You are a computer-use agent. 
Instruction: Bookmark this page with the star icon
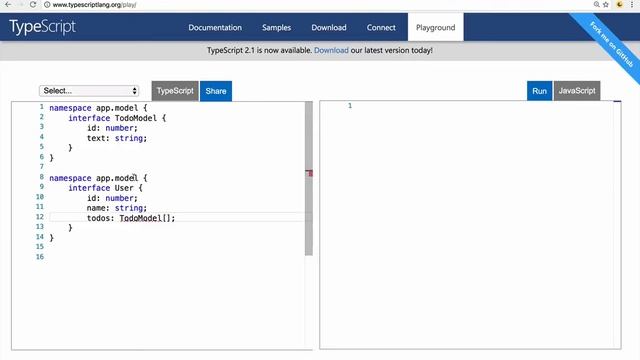pos(606,4)
